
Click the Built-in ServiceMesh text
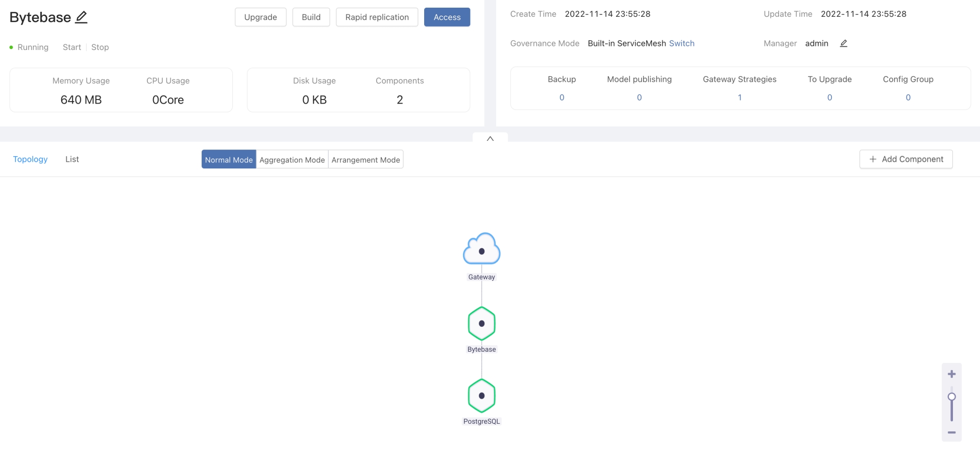[627, 43]
